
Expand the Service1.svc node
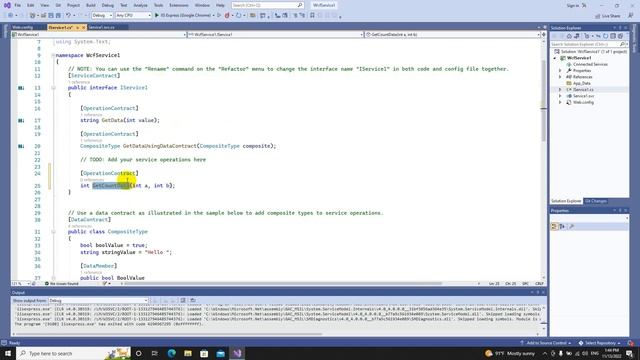pos(560,96)
